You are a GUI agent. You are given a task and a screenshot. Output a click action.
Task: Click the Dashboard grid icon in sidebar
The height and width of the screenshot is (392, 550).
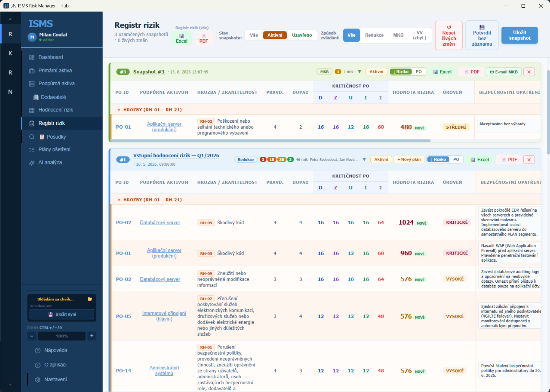(32, 57)
